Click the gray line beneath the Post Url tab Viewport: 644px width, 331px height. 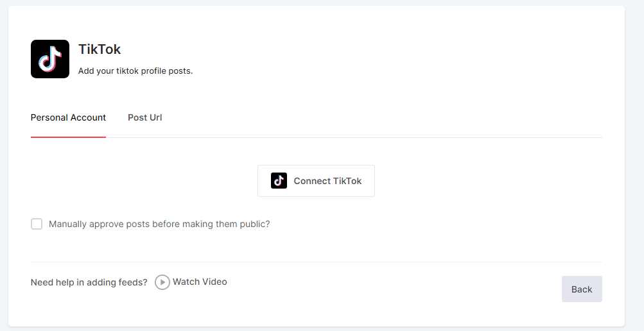pos(145,137)
